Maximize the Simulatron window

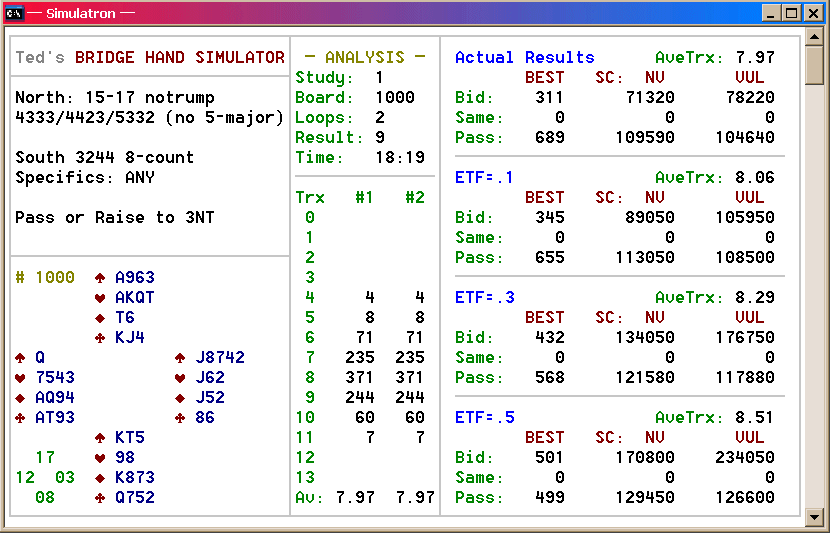[791, 13]
